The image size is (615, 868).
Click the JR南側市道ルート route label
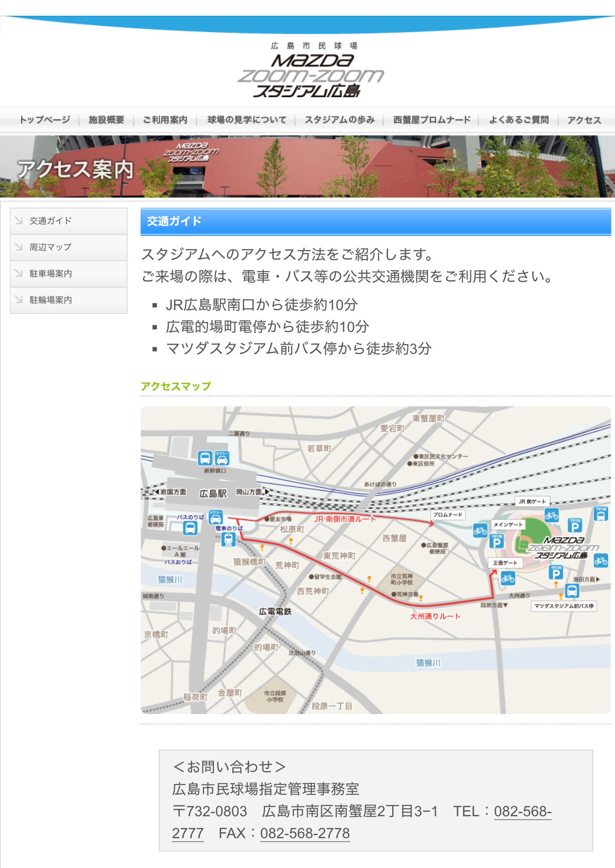tap(345, 519)
